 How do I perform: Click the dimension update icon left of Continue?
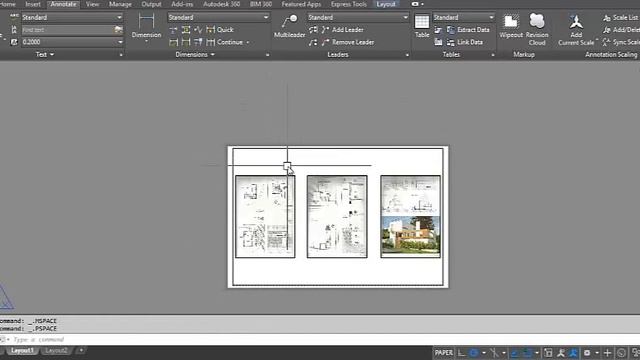click(x=198, y=42)
